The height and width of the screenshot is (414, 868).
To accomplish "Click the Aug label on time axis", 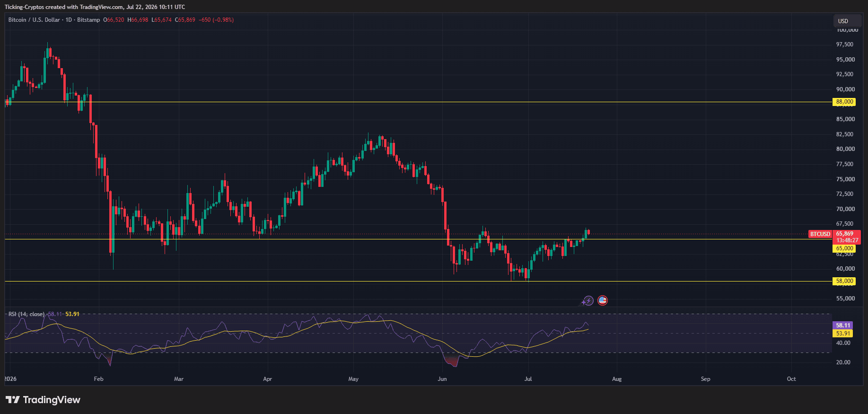I will [x=617, y=379].
